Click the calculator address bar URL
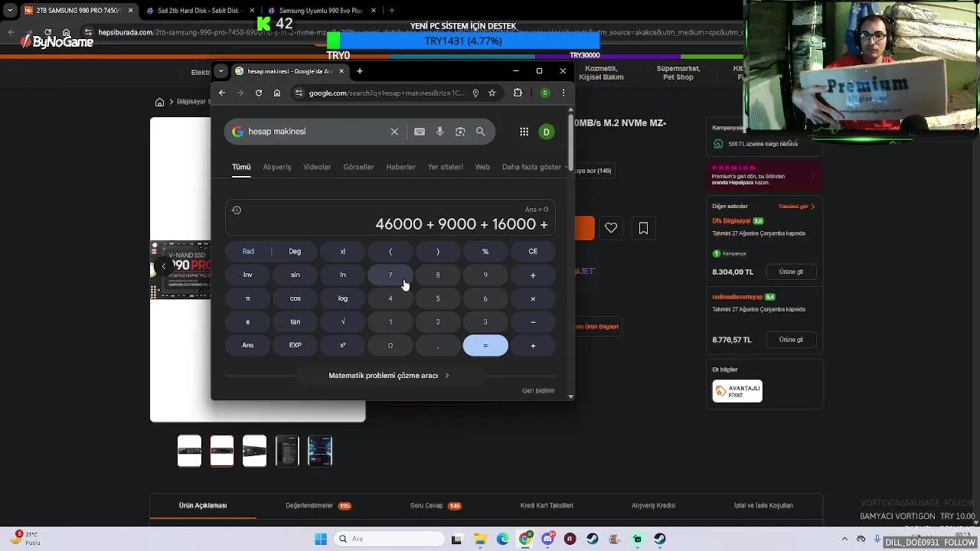This screenshot has width=980, height=551. coord(387,93)
